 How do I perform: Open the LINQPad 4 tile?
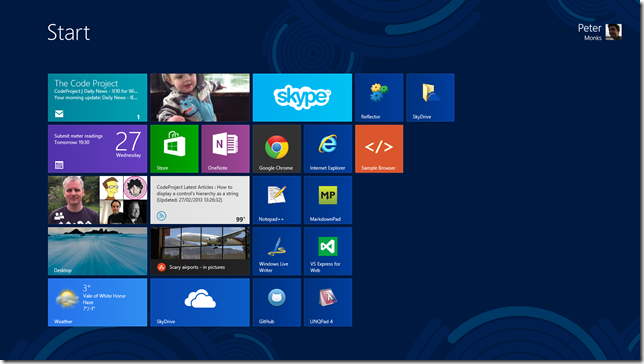click(328, 302)
